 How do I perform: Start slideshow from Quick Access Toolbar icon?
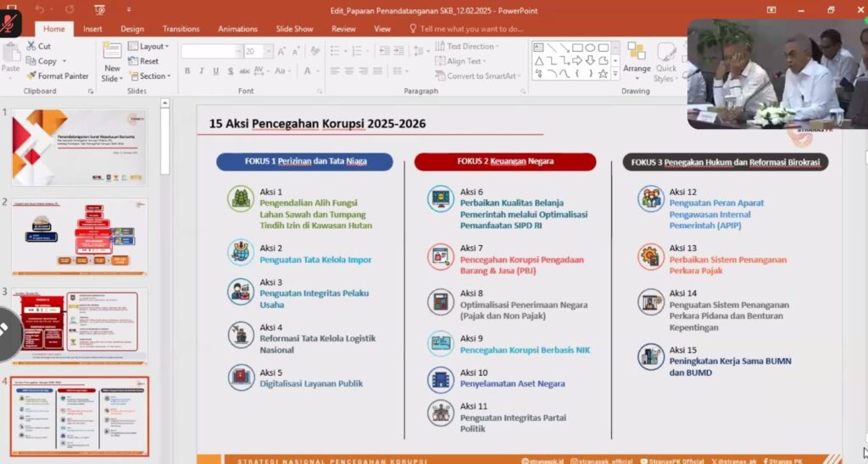[99, 9]
